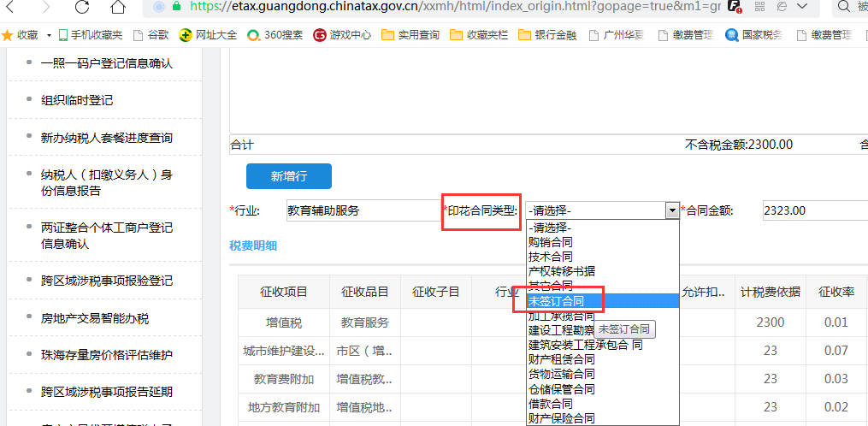
Task: Open the 收藏 star bookmark
Action: point(21,35)
